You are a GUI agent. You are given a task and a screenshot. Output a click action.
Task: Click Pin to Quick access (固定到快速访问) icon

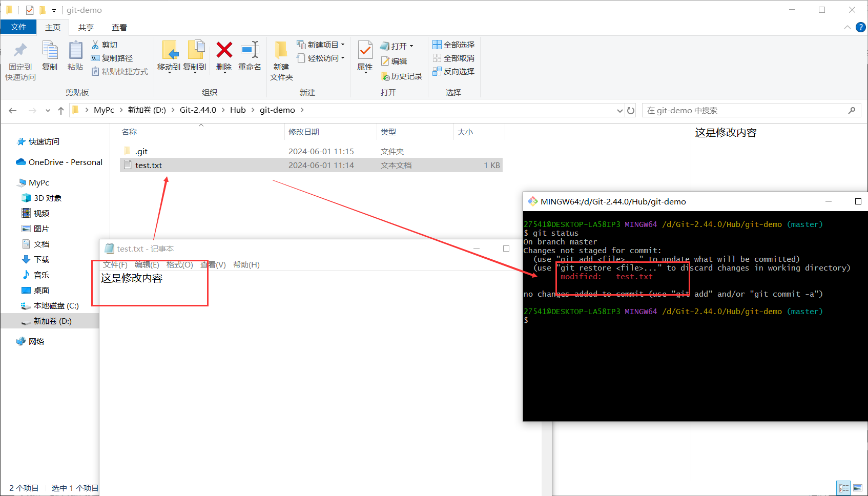tap(20, 50)
